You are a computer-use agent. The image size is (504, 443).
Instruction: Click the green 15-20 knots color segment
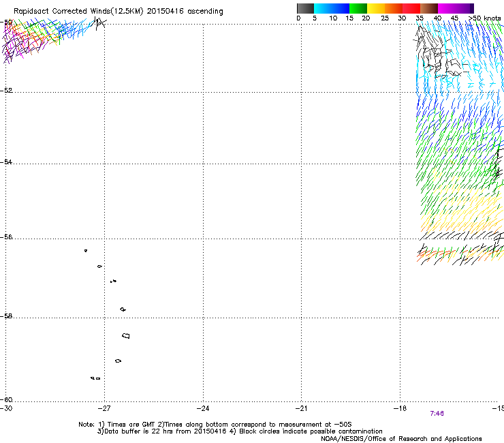[x=358, y=8]
